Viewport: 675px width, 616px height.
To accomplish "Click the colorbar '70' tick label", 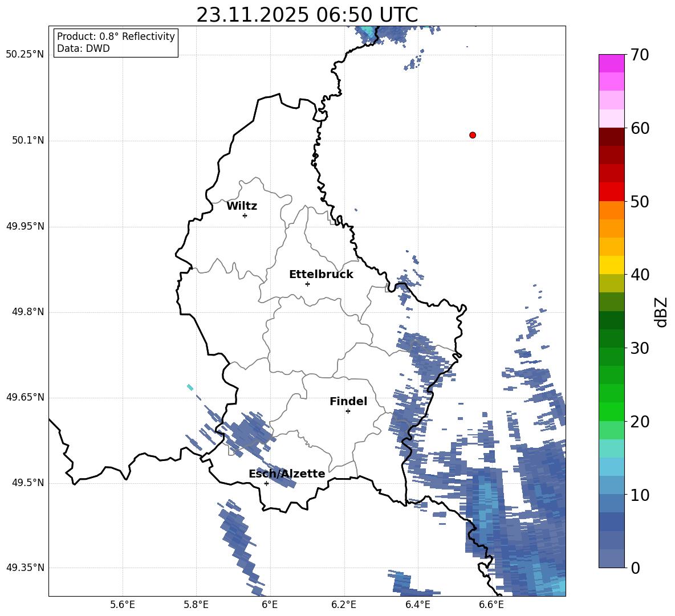I will (x=640, y=55).
